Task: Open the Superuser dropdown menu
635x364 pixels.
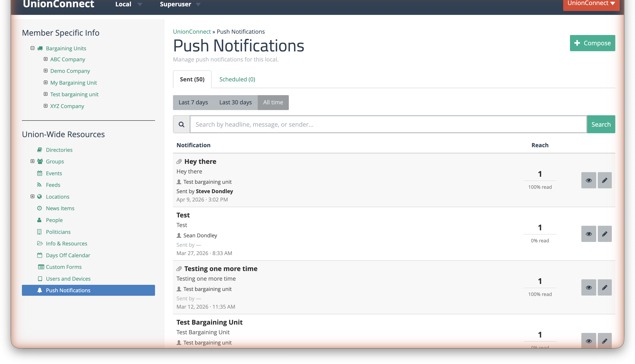Action: pos(180,4)
